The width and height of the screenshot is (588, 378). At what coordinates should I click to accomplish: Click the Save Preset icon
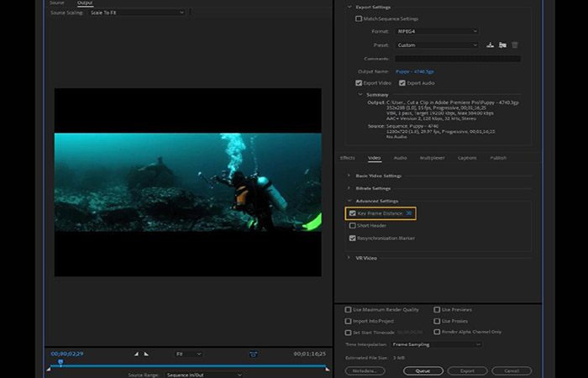pyautogui.click(x=490, y=45)
